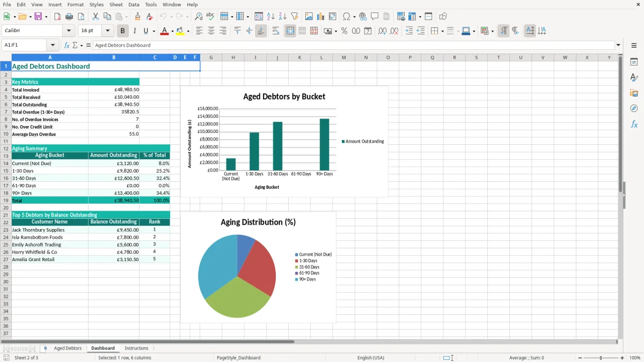Click zoom in plus button
Image resolution: width=644 pixels, height=362 pixels.
623,358
